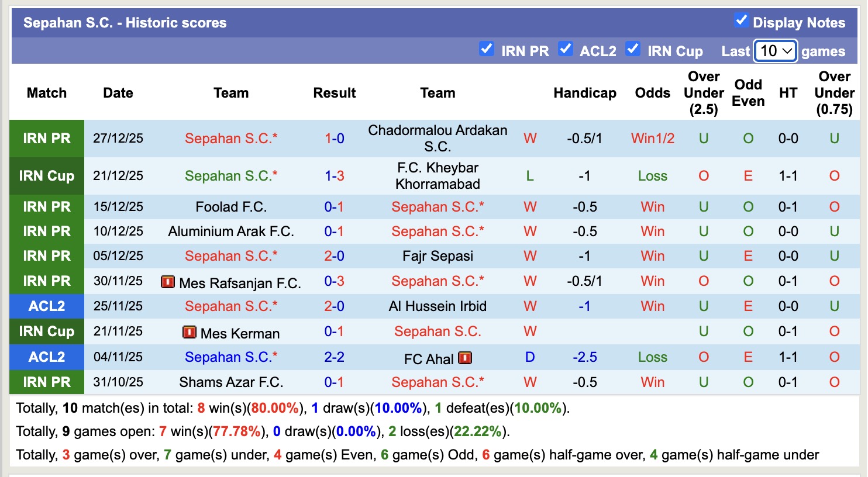Click the Foolad F.C. team name
This screenshot has width=868, height=477.
point(230,206)
